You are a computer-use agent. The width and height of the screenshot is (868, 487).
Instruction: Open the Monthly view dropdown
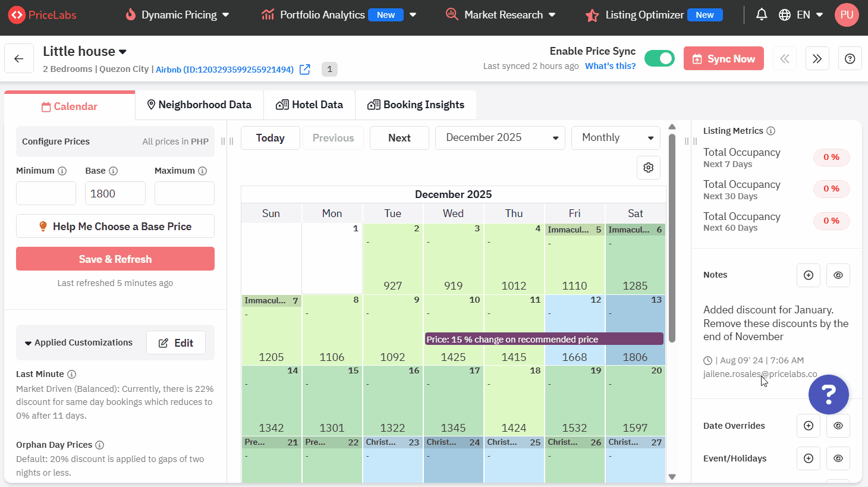point(615,138)
